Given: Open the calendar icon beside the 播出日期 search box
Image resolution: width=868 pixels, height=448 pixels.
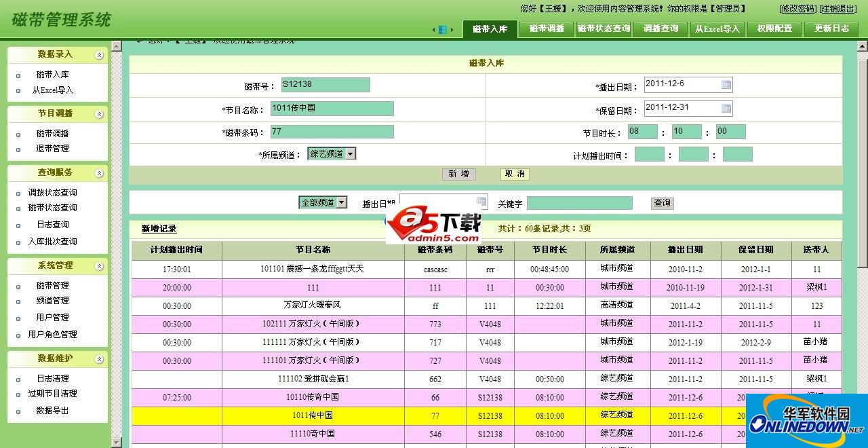Looking at the screenshot, I should (481, 202).
